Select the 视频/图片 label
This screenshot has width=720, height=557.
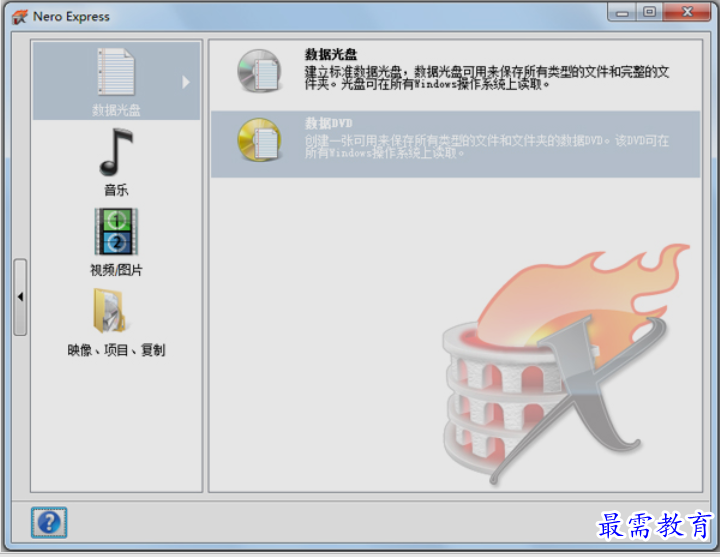point(116,270)
